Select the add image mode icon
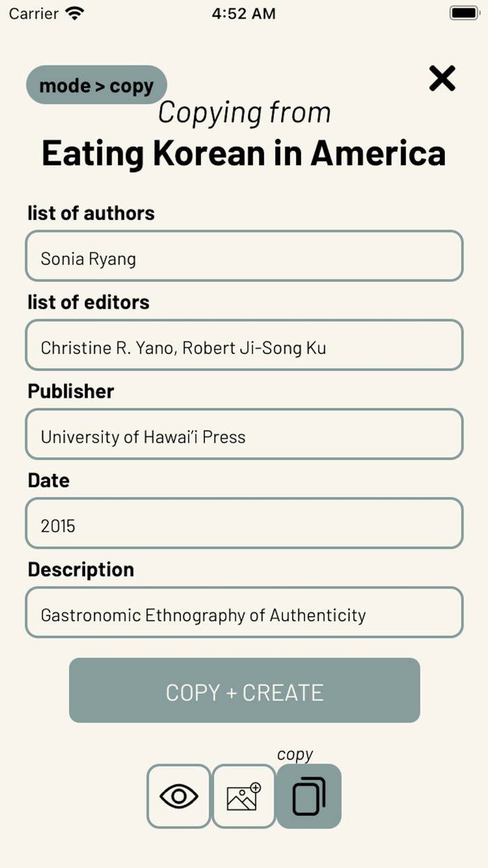 click(244, 796)
